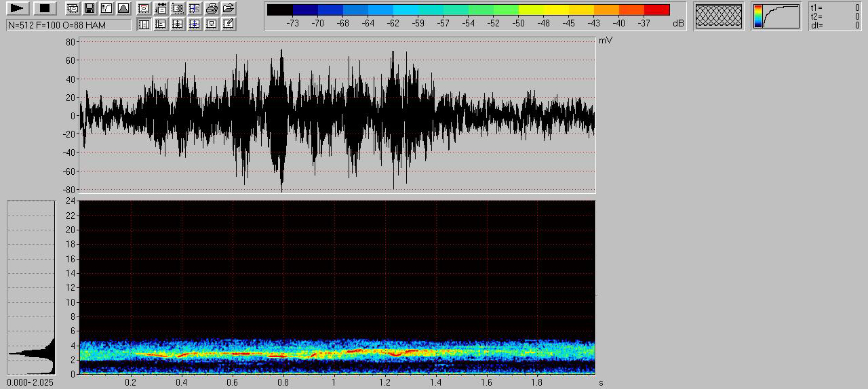Image resolution: width=868 pixels, height=389 pixels.
Task: Click the floppy disk save icon
Action: point(89,9)
